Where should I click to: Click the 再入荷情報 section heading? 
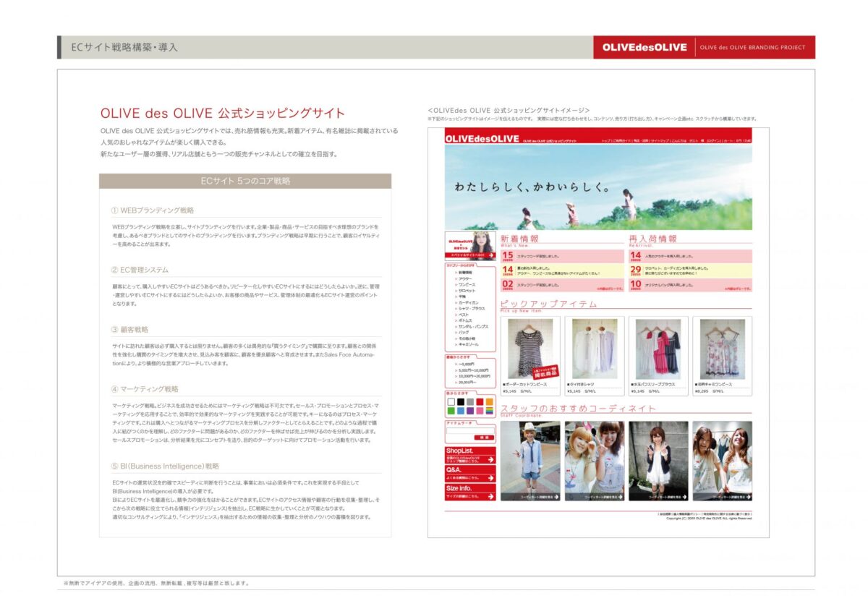click(653, 239)
